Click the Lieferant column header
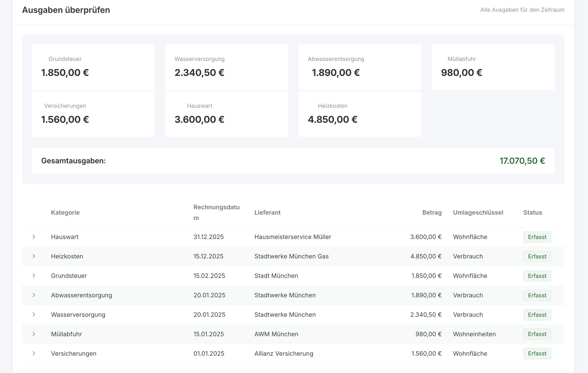588x373 pixels. click(267, 212)
